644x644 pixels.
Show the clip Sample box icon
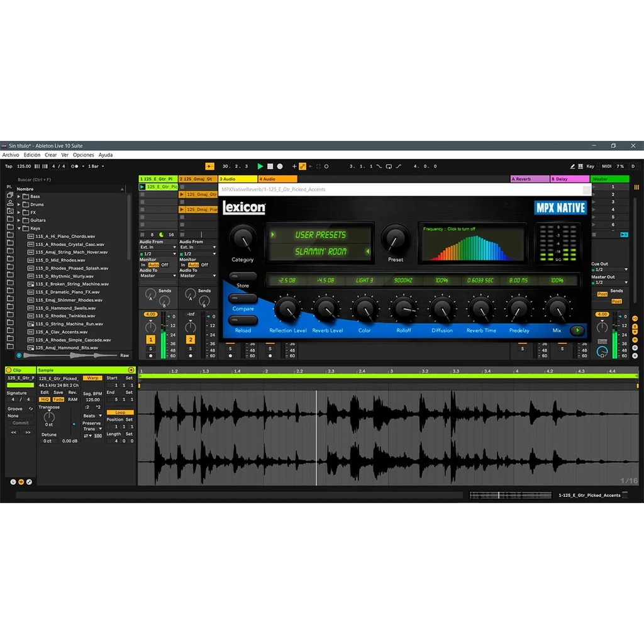coord(21,482)
